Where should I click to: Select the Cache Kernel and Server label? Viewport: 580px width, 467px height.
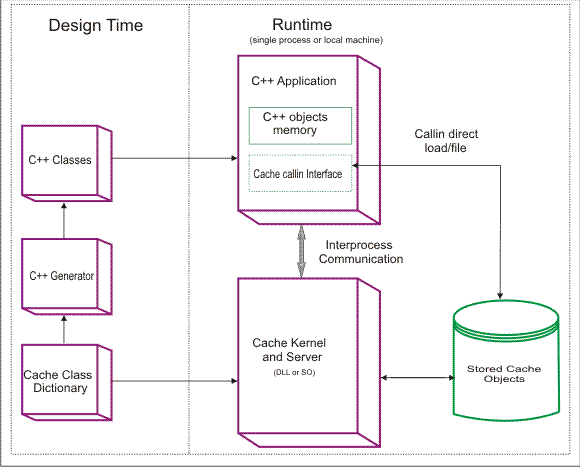point(289,350)
